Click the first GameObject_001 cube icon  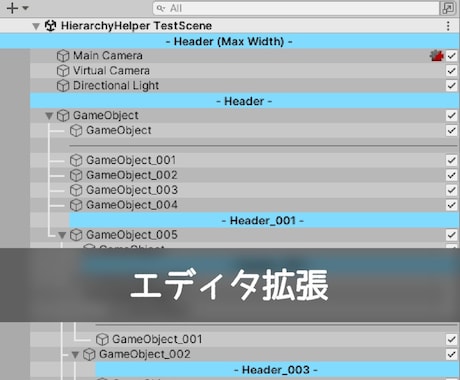click(76, 160)
